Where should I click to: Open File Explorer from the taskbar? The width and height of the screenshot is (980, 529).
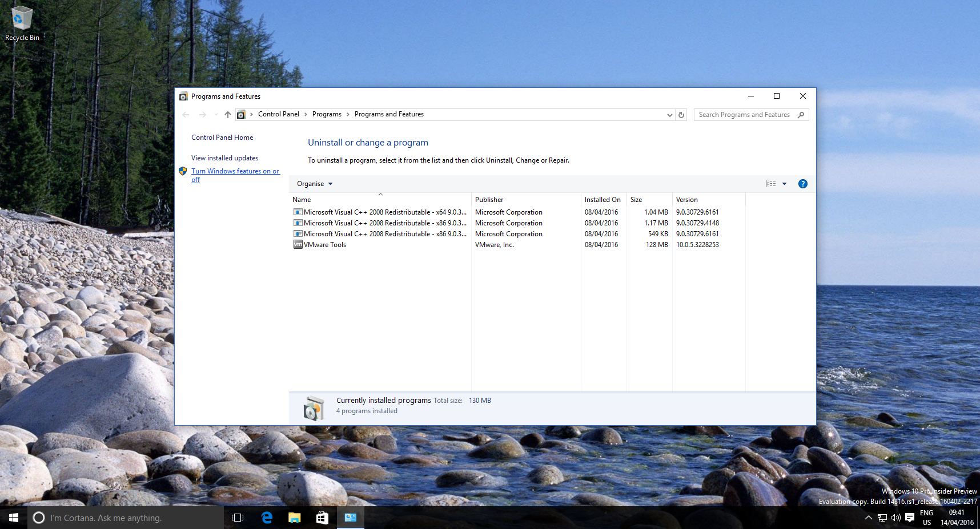click(294, 518)
